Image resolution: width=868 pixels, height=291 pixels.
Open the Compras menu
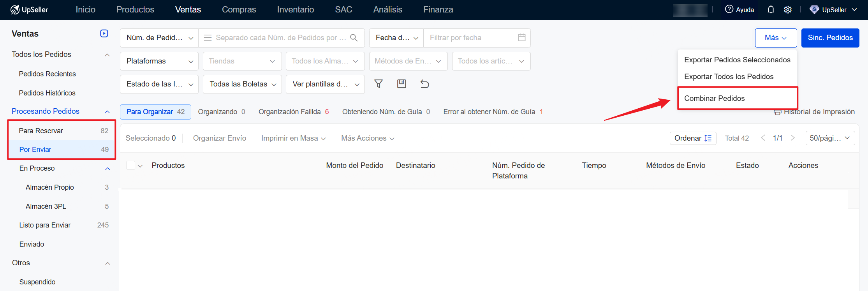[x=239, y=10]
